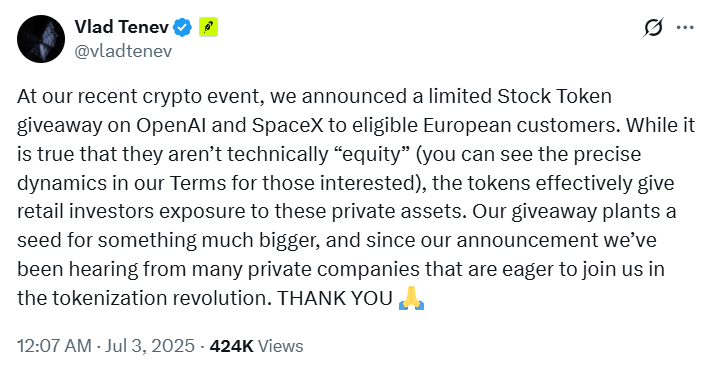
Task: Click the Grok explain-post icon
Action: [653, 28]
